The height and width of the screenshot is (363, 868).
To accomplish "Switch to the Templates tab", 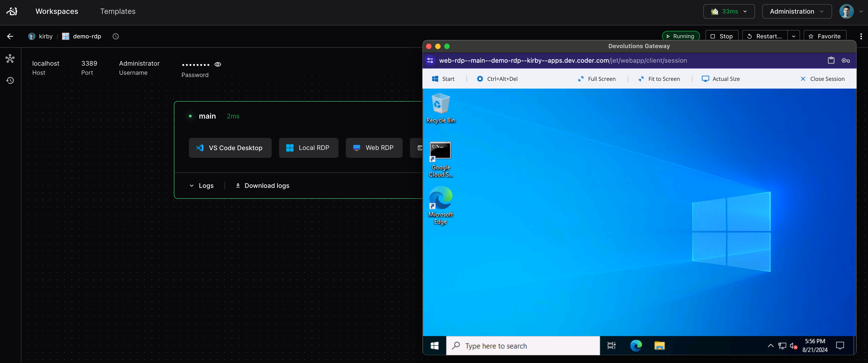I will (117, 11).
